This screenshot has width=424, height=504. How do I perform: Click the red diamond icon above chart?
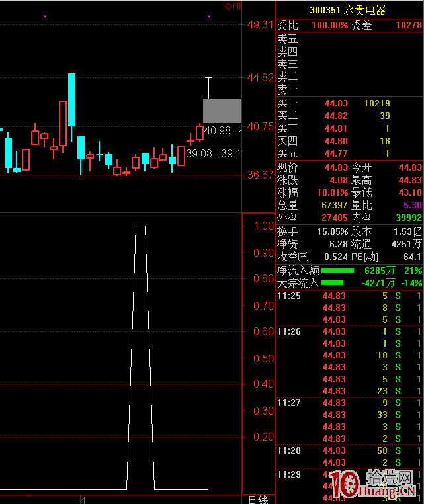[228, 6]
